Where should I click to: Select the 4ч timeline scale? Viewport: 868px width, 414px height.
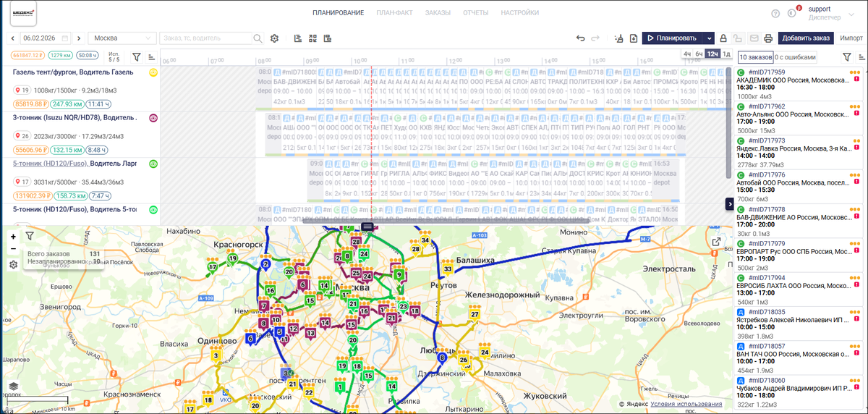[688, 54]
